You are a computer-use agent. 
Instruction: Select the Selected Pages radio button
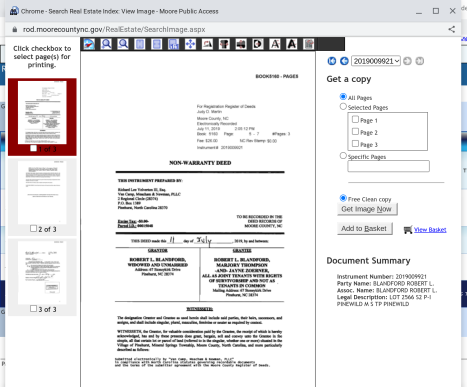(343, 107)
